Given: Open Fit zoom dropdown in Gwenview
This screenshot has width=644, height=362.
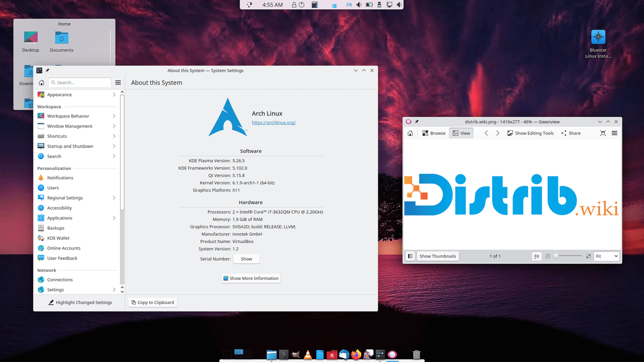Looking at the screenshot, I should [606, 256].
